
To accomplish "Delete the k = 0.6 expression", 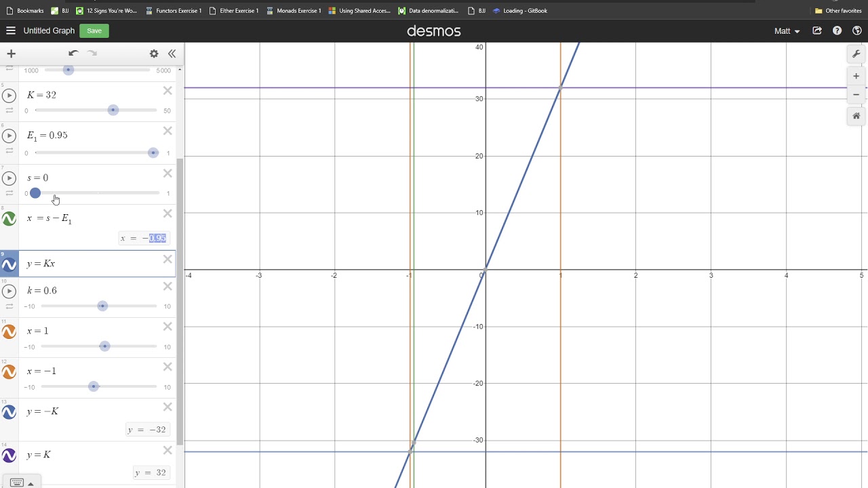I will point(167,286).
